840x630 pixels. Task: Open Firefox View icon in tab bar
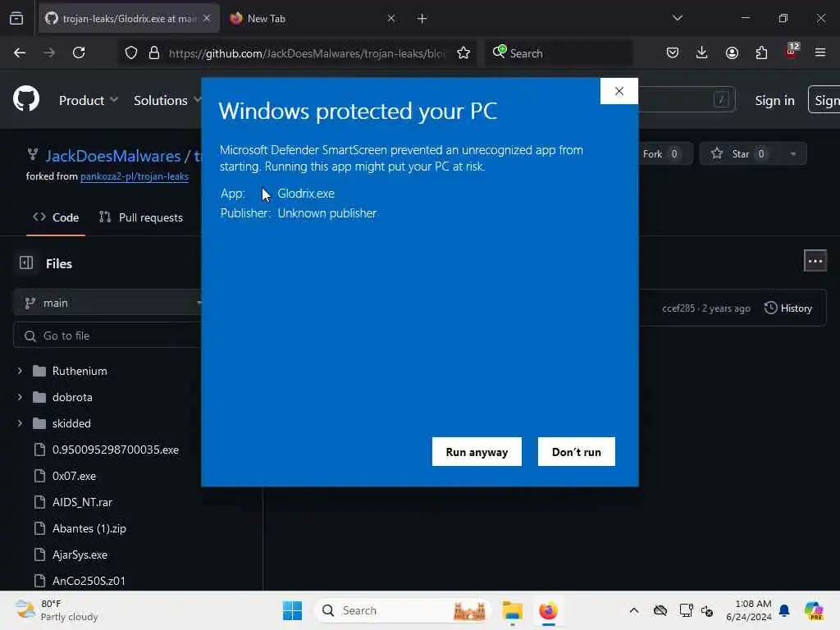point(16,18)
